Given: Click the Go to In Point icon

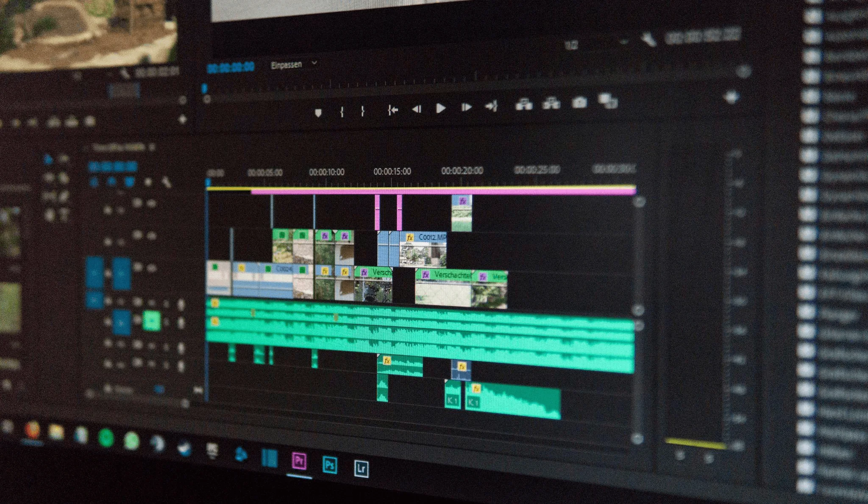Looking at the screenshot, I should click(x=389, y=109).
